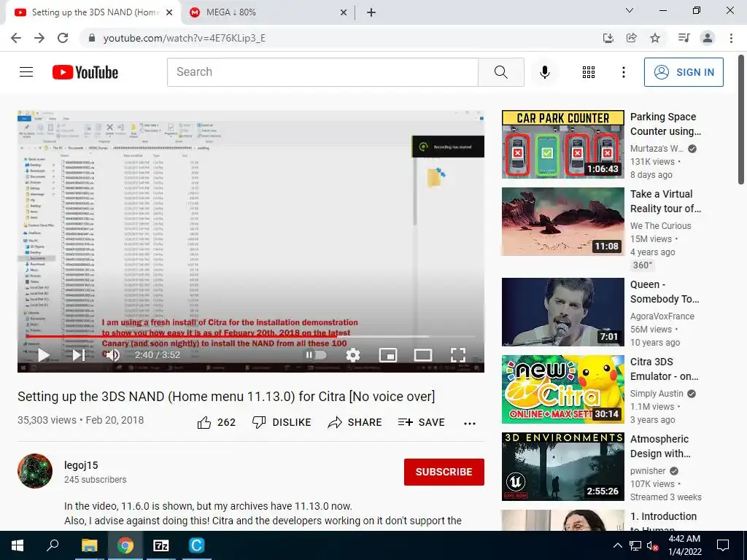Enable the miniplayer
The image size is (747, 560).
tap(388, 355)
